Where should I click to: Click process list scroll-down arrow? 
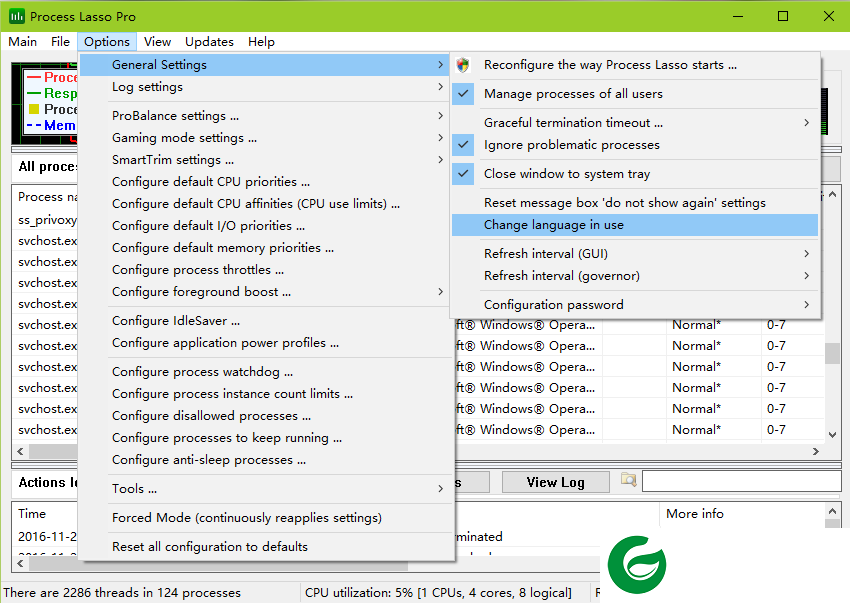833,435
